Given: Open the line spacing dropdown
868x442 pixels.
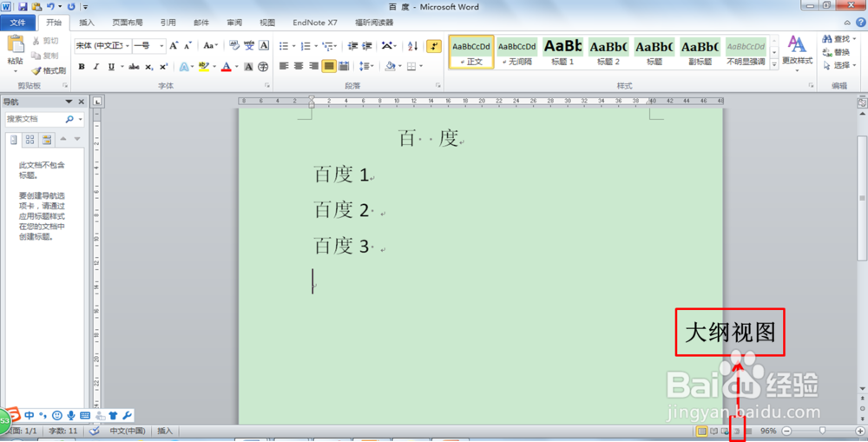Looking at the screenshot, I should (x=366, y=67).
